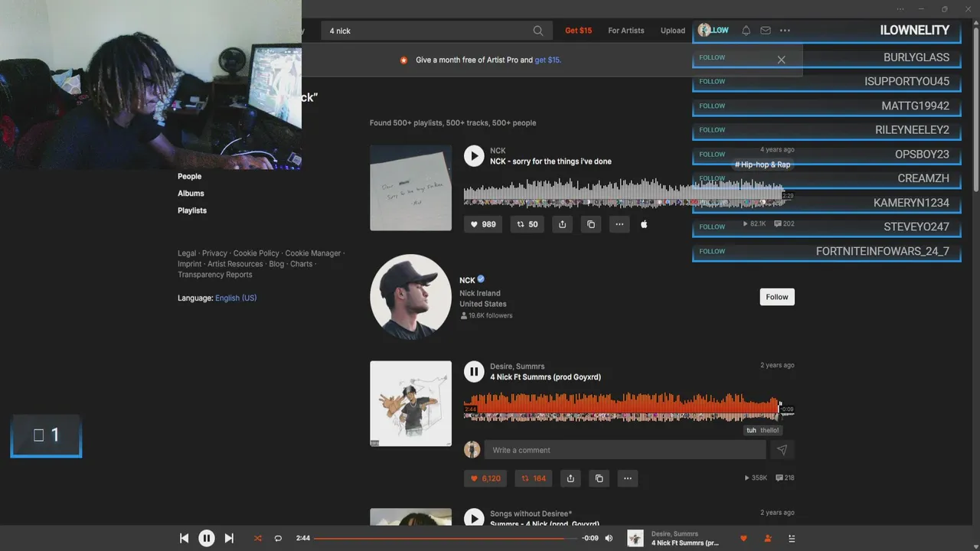Toggle repeat in the player bar

[278, 538]
